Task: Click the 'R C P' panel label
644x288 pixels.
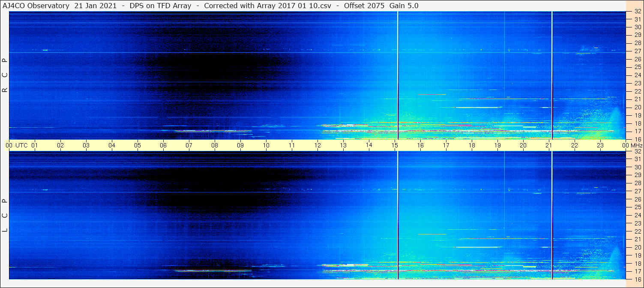Action: [x=5, y=75]
